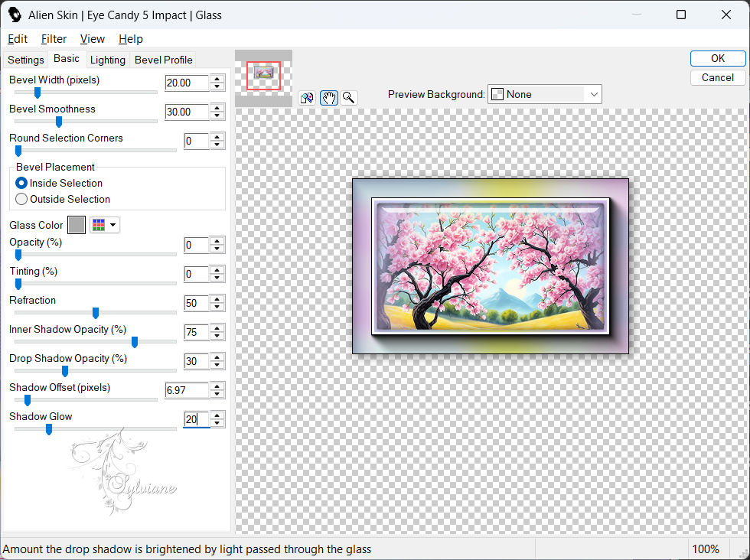Click the Cancel button

(x=718, y=77)
